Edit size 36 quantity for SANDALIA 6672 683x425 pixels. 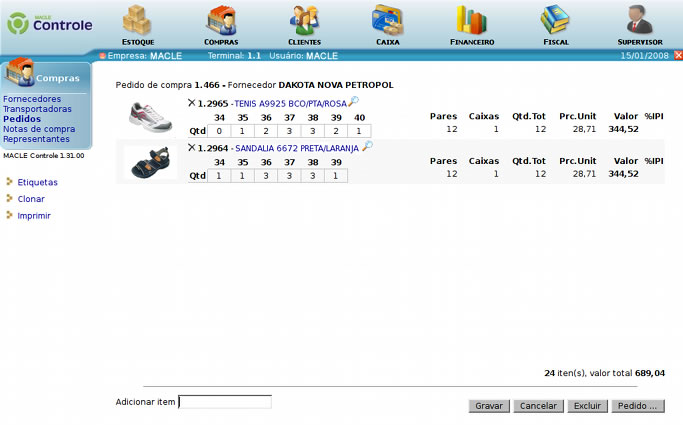point(266,176)
